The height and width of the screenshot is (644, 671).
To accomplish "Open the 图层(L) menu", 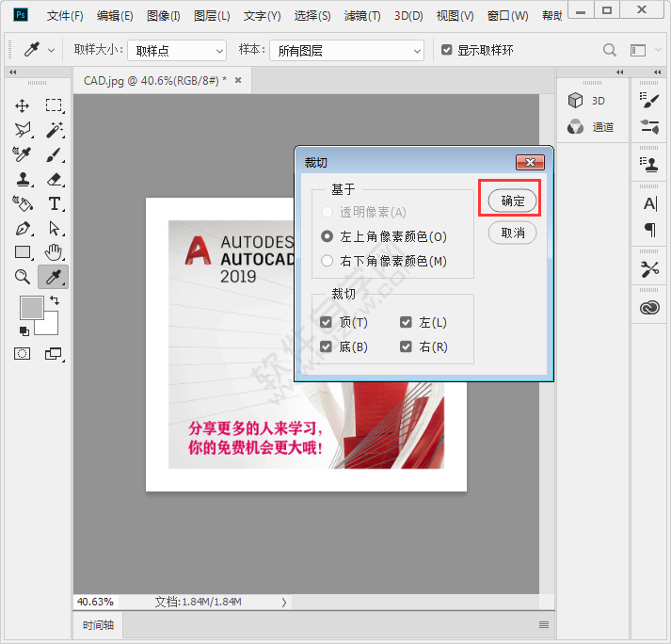I will coord(212,16).
